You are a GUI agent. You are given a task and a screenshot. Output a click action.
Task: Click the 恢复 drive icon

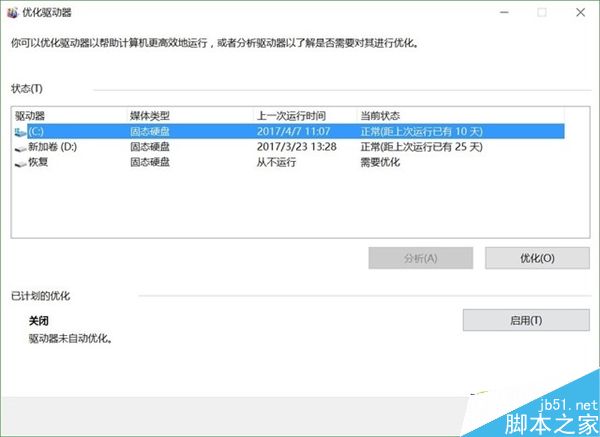pyautogui.click(x=20, y=163)
